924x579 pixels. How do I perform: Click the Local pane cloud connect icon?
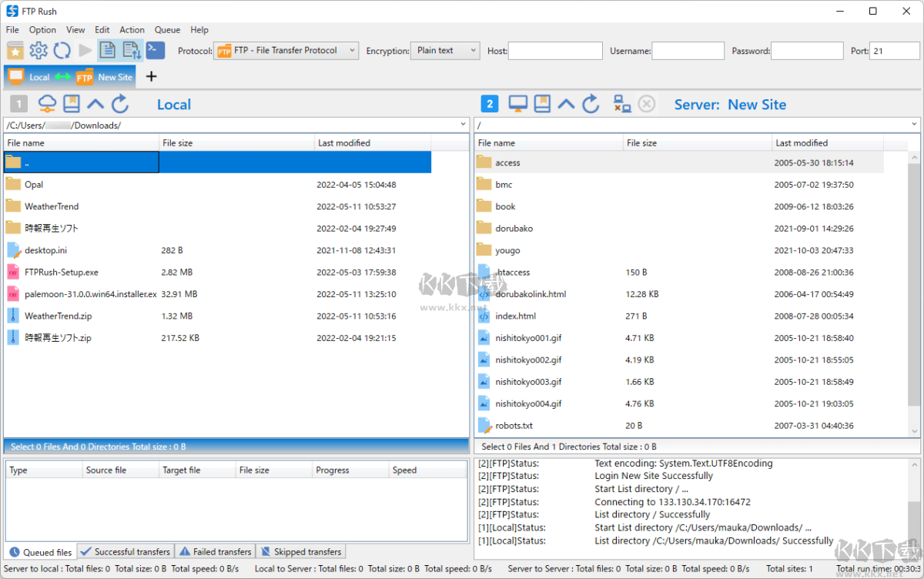[x=47, y=104]
